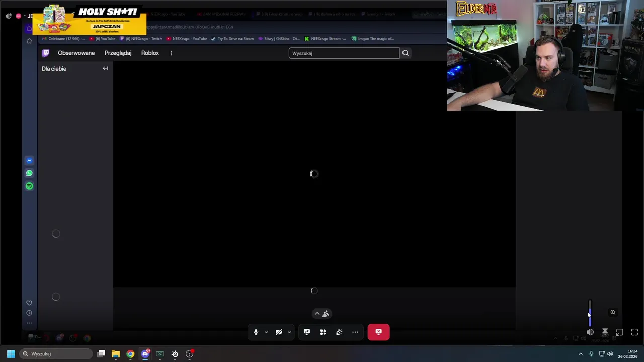This screenshot has width=644, height=362.
Task: Open Discord from the taskbar
Action: pos(145,354)
